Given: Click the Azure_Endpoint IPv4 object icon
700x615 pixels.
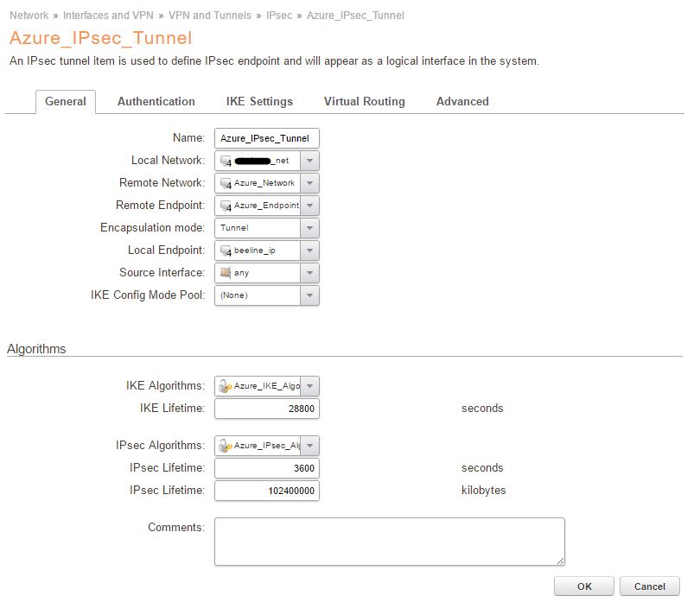Looking at the screenshot, I should pos(226,206).
